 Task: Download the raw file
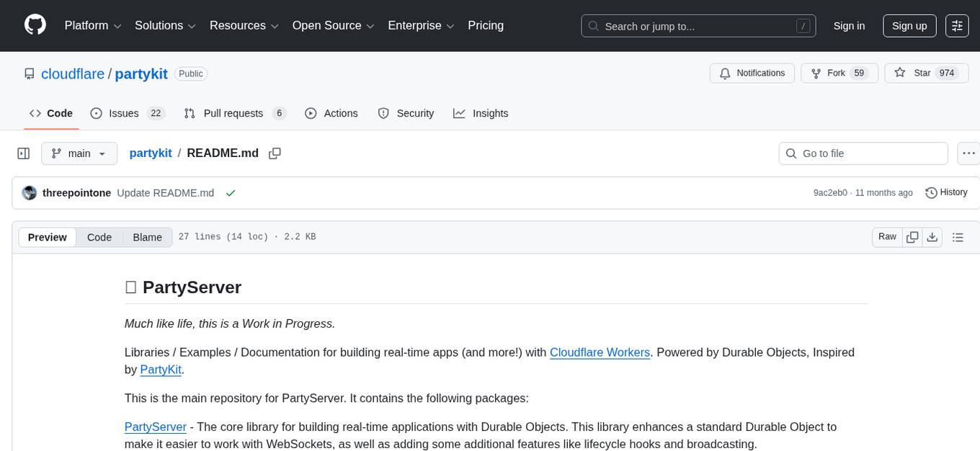pyautogui.click(x=932, y=237)
